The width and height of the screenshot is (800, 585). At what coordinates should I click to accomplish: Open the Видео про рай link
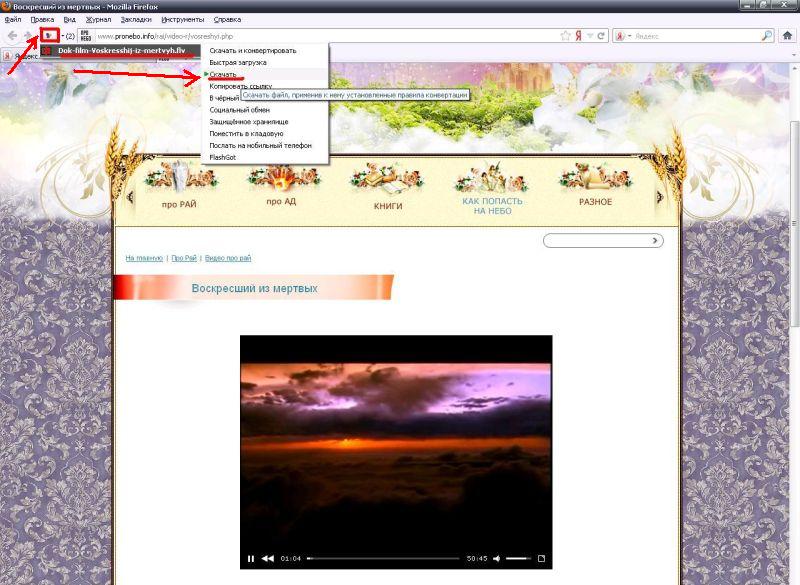click(x=228, y=257)
